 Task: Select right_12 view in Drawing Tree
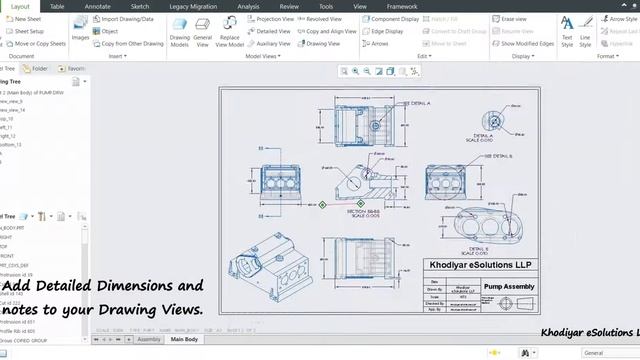point(8,136)
